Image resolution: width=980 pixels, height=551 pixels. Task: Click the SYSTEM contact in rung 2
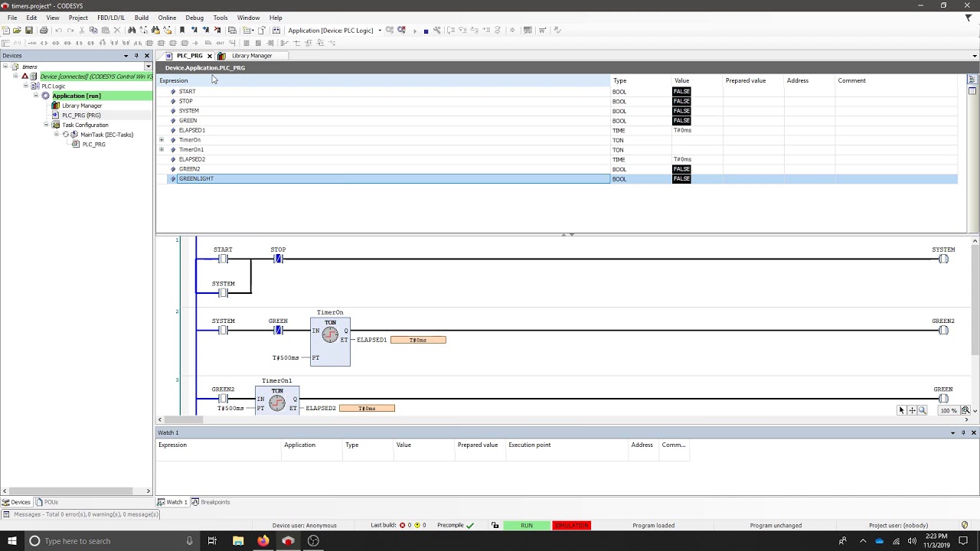click(223, 330)
